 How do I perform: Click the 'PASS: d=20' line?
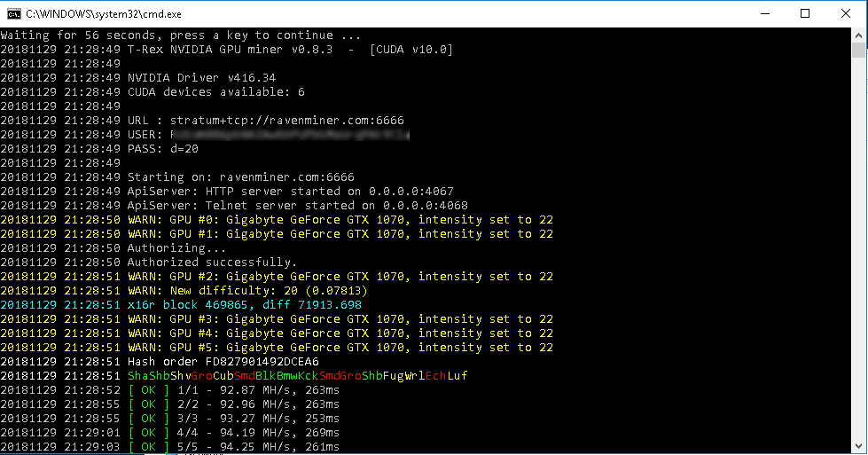[99, 148]
